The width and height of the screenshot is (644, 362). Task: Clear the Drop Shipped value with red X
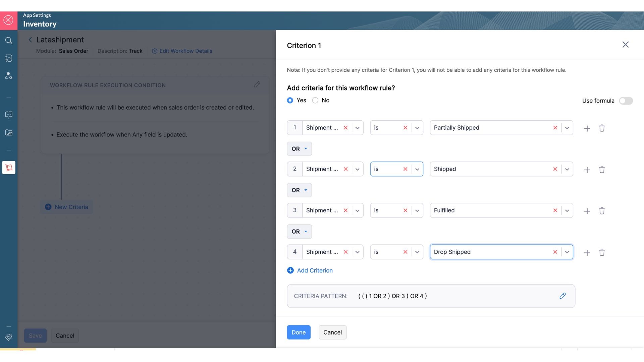tap(555, 252)
